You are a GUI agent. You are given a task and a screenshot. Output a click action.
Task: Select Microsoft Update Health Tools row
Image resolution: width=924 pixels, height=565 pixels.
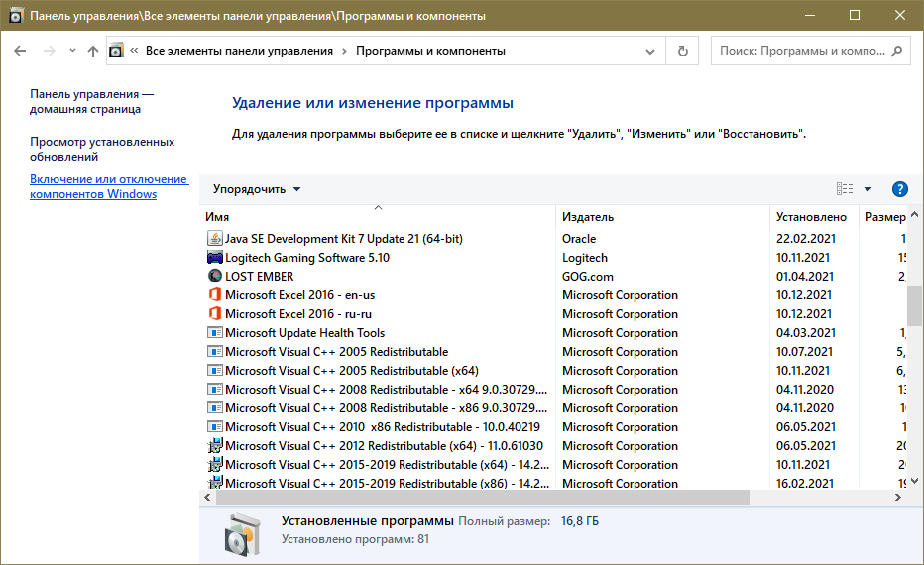(x=304, y=333)
